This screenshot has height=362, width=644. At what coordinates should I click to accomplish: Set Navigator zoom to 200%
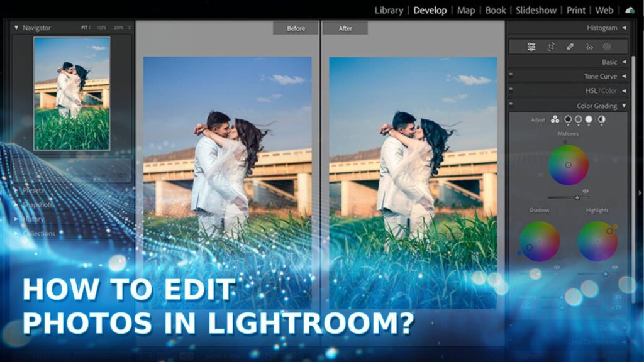click(x=118, y=28)
